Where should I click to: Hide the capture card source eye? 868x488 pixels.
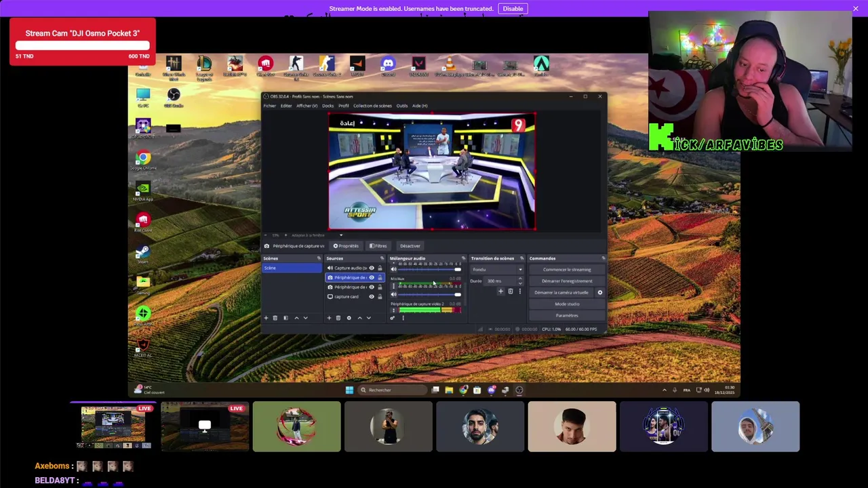(371, 296)
